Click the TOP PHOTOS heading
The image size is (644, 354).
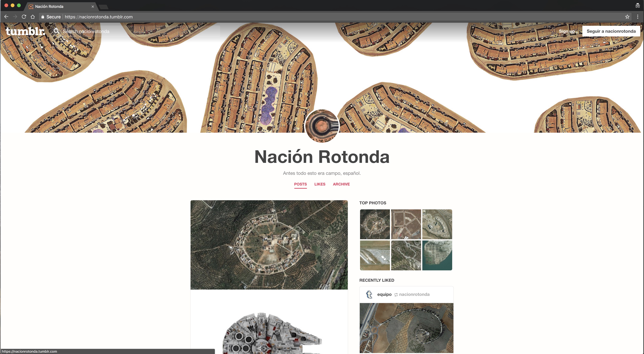pyautogui.click(x=373, y=203)
